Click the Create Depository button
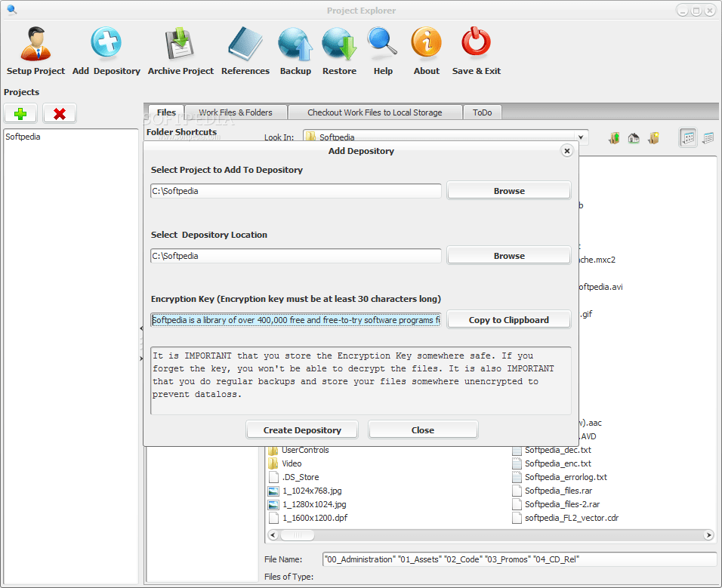The height and width of the screenshot is (588, 722). (302, 429)
